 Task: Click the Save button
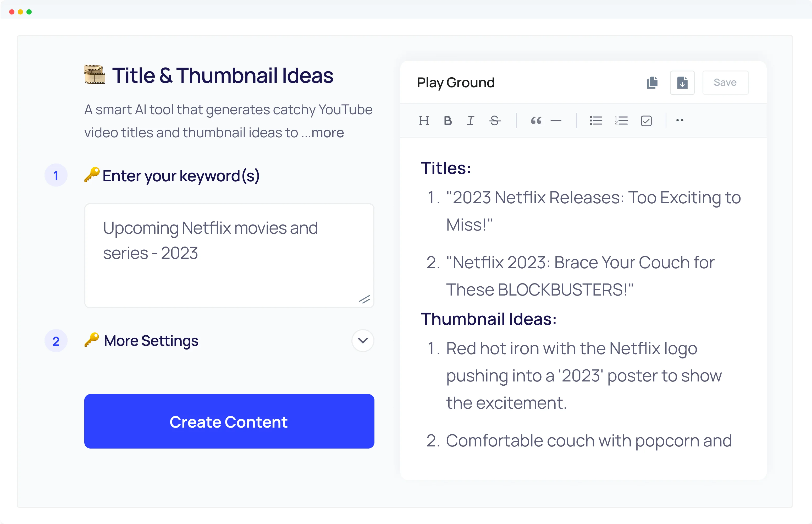point(725,83)
